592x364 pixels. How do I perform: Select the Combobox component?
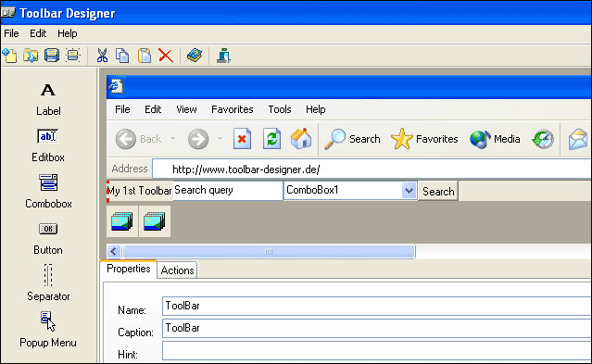[x=48, y=192]
